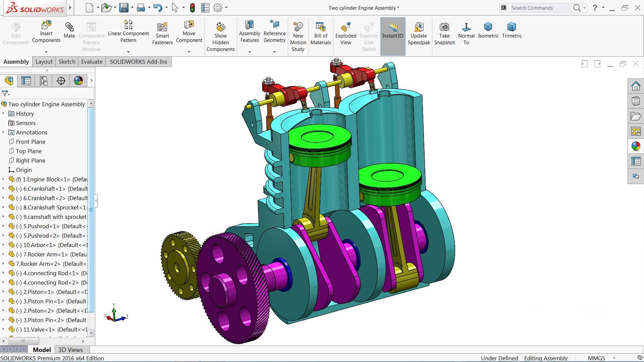The image size is (644, 362).
Task: Click Insert Components tool
Action: tap(46, 32)
